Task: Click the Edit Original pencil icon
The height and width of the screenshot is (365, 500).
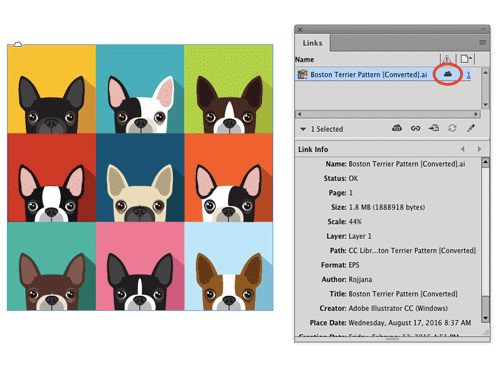Action: point(471,128)
